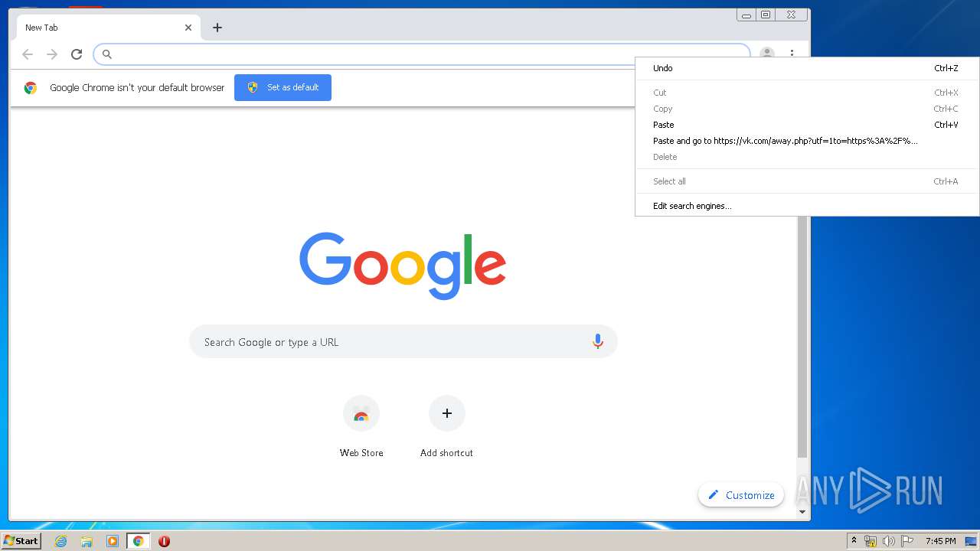
Task: Click the voice search microphone icon
Action: (598, 342)
